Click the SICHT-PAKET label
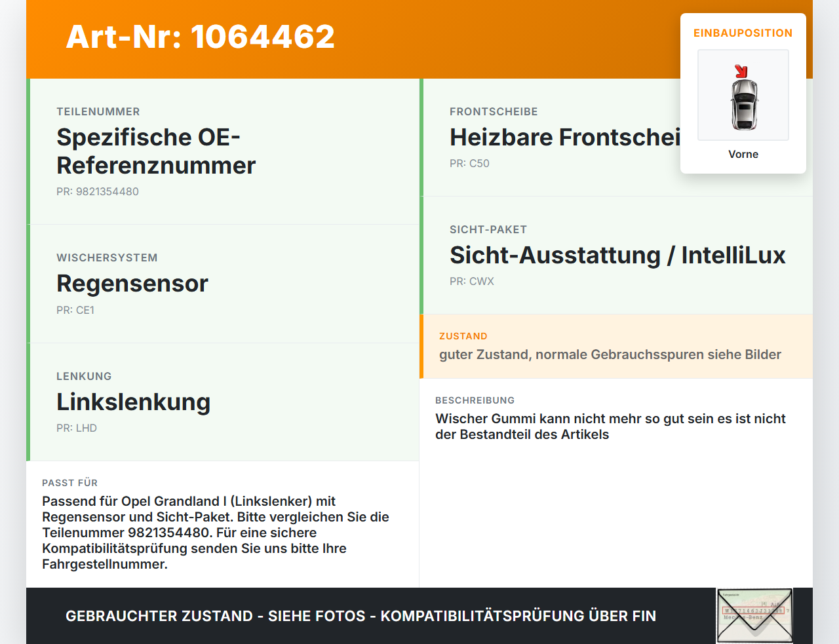The width and height of the screenshot is (839, 644). tap(488, 229)
